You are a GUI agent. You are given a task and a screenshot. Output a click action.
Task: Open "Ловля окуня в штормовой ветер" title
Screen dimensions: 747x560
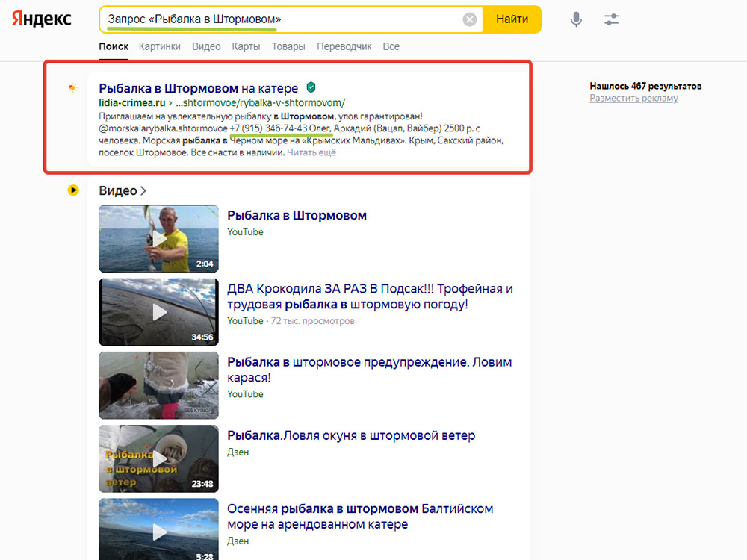351,436
